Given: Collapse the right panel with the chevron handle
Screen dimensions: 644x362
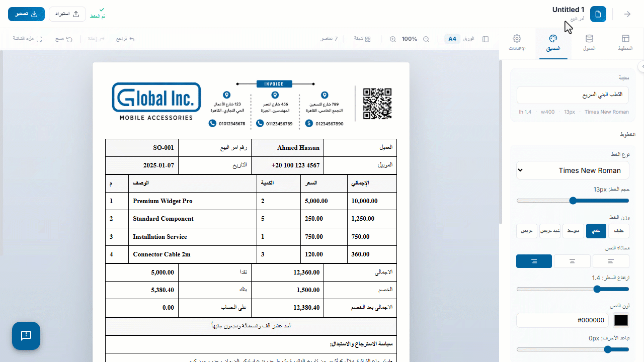Looking at the screenshot, I should click(641, 66).
